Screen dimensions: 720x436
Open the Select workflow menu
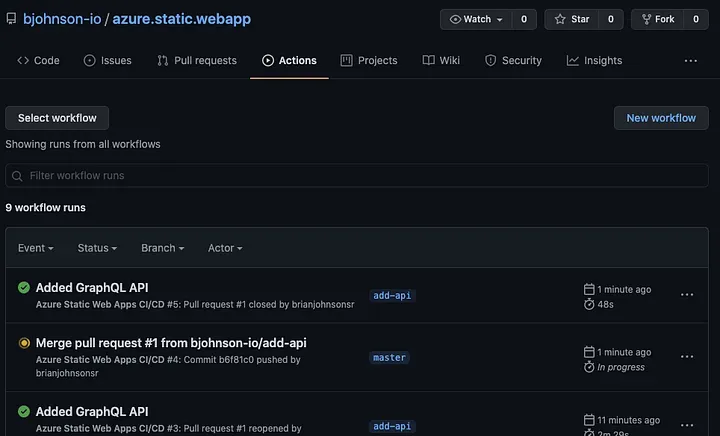[57, 118]
